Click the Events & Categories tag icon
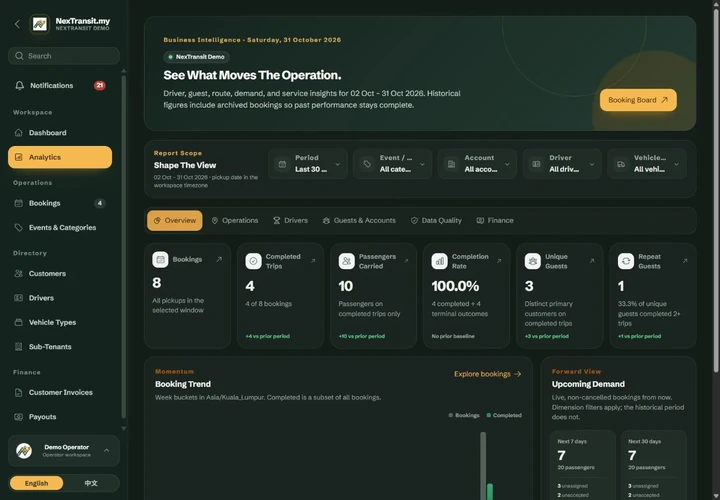 (x=18, y=227)
